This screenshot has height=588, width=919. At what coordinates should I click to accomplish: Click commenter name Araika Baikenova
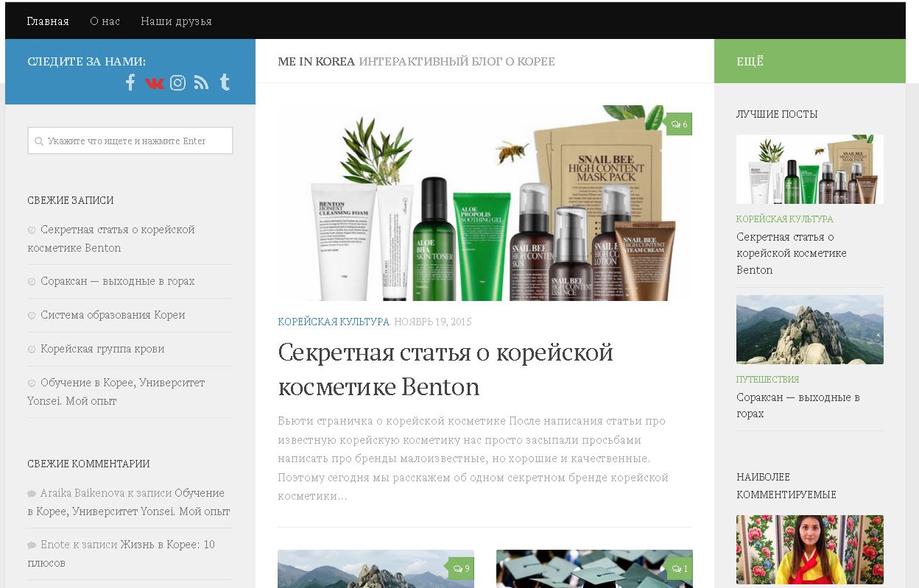point(83,493)
